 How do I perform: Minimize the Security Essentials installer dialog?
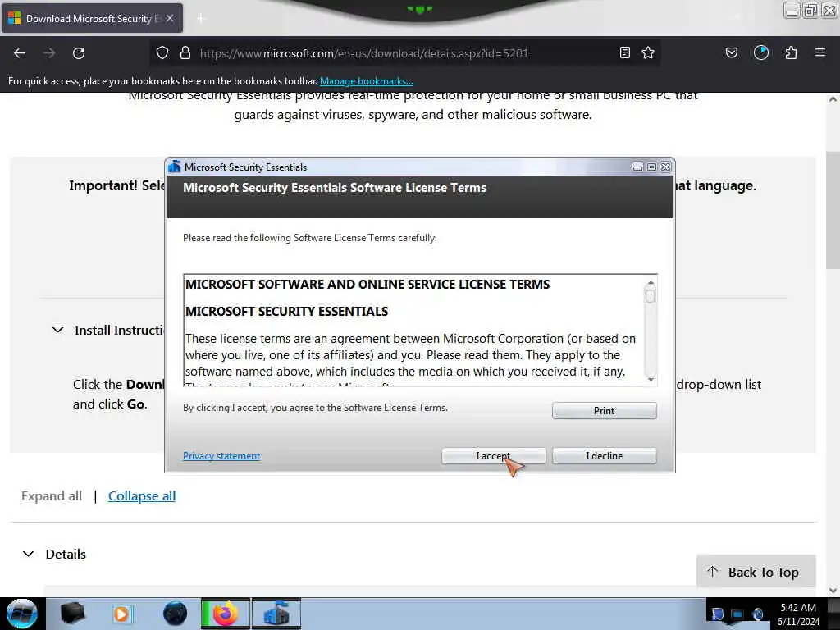coord(637,167)
